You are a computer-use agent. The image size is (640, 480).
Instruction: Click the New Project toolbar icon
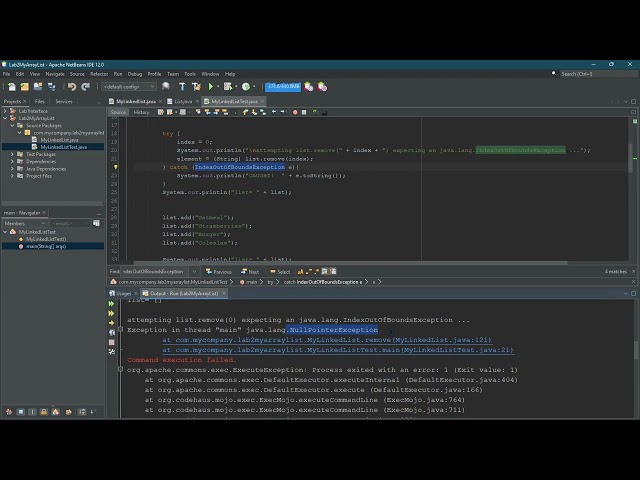(24, 87)
